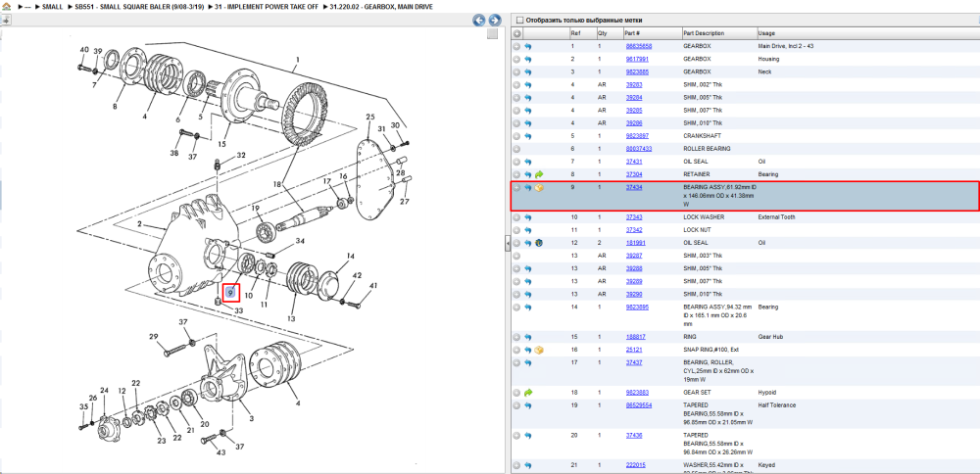Viewport: 980px width, 474px height.
Task: Select the External Tooth usage text
Action: 777,217
